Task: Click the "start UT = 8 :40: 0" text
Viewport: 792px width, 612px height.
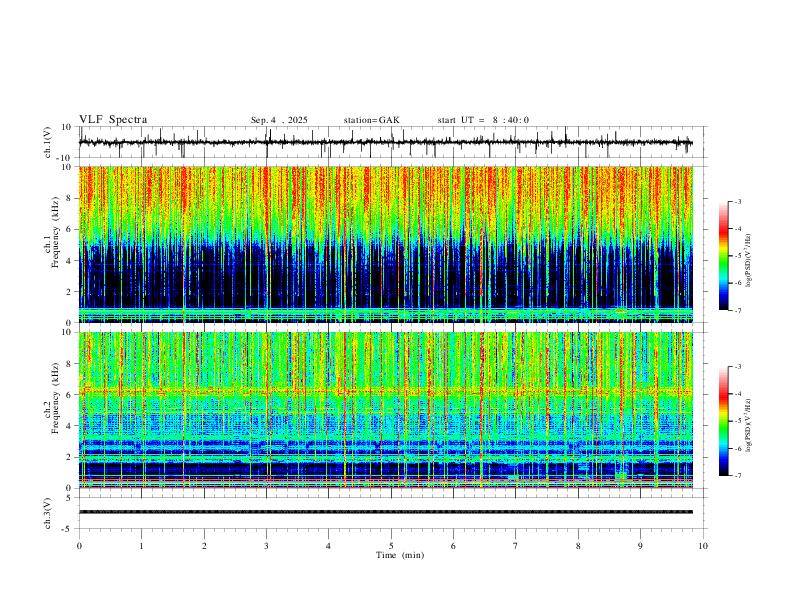Action: (483, 120)
